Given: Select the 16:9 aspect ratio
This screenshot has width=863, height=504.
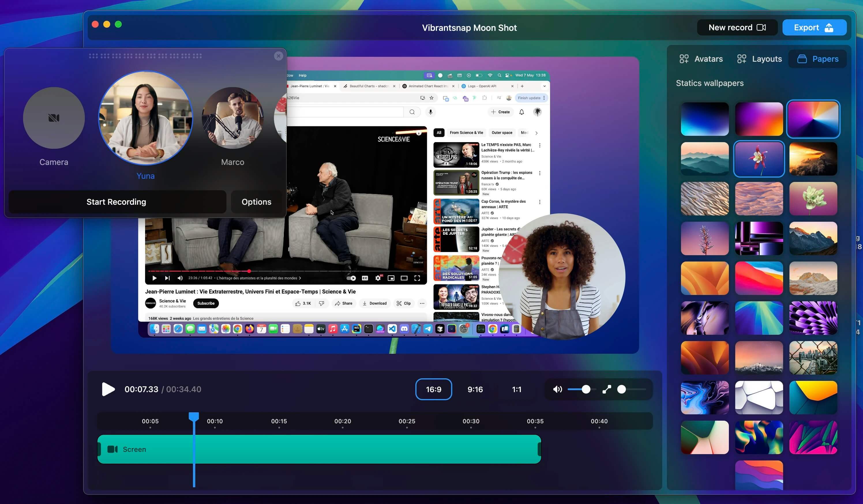Looking at the screenshot, I should click(434, 389).
